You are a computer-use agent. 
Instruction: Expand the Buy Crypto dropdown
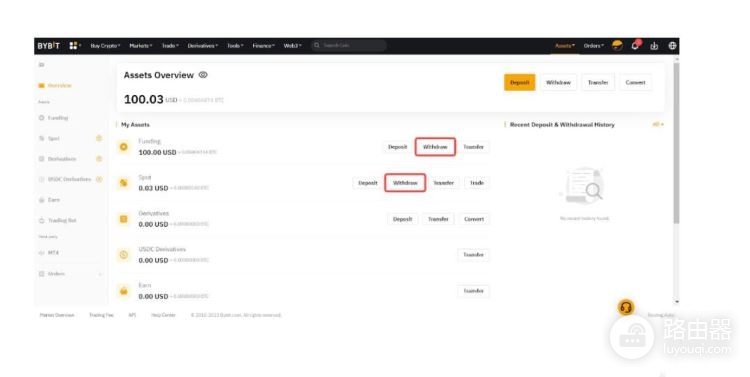pos(105,46)
